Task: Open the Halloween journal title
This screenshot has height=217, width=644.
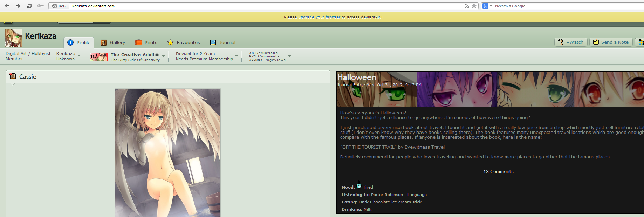Action: coord(357,77)
